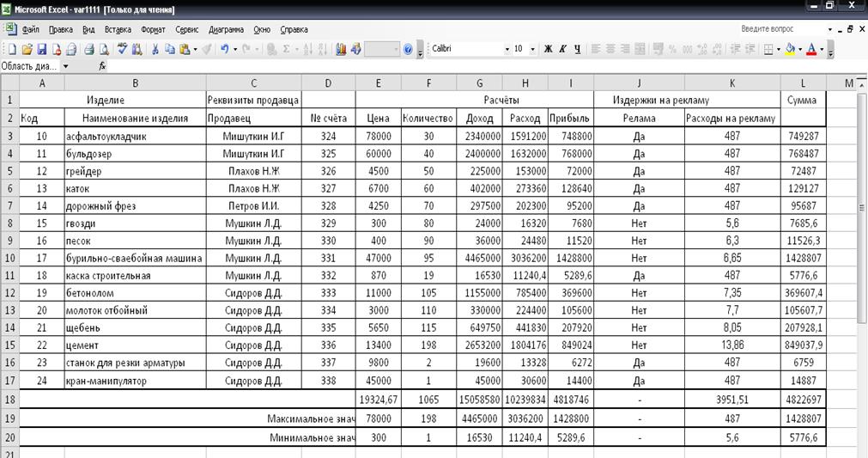The image size is (868, 458).
Task: Open the Сервис menu
Action: tap(187, 29)
